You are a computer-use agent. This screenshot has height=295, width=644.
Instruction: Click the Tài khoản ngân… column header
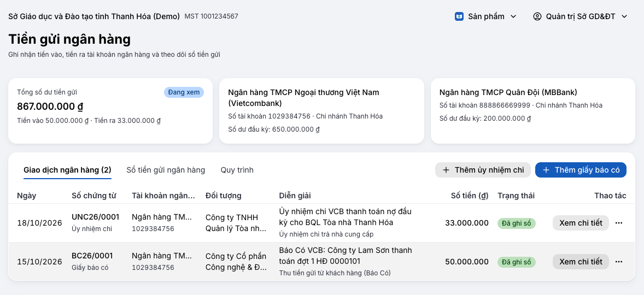163,196
